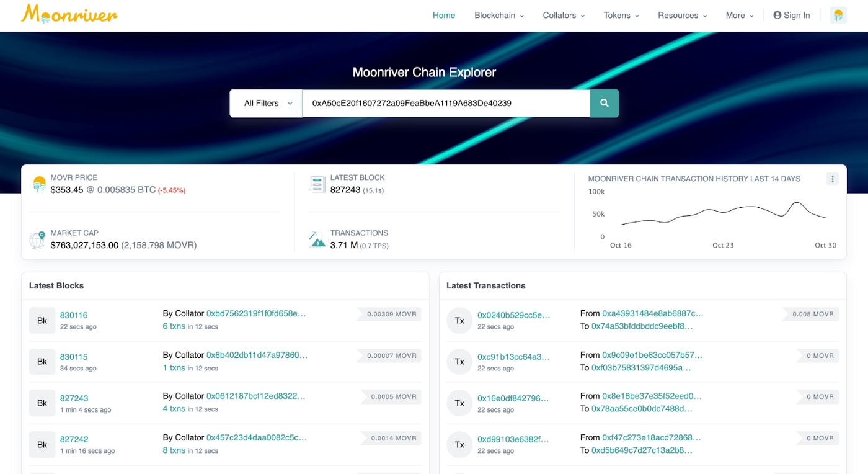
Task: Click the 0.00007 MOVR reward badge
Action: pos(389,356)
